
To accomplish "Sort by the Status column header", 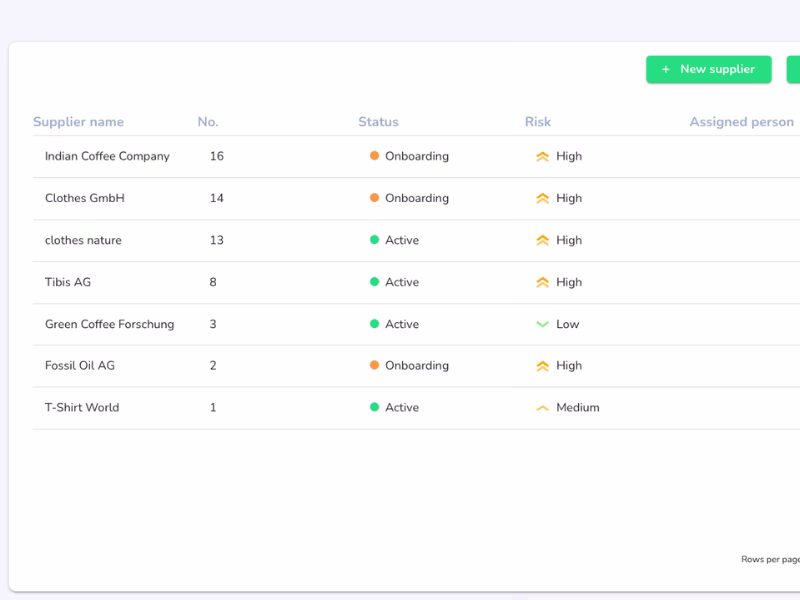I will click(378, 122).
